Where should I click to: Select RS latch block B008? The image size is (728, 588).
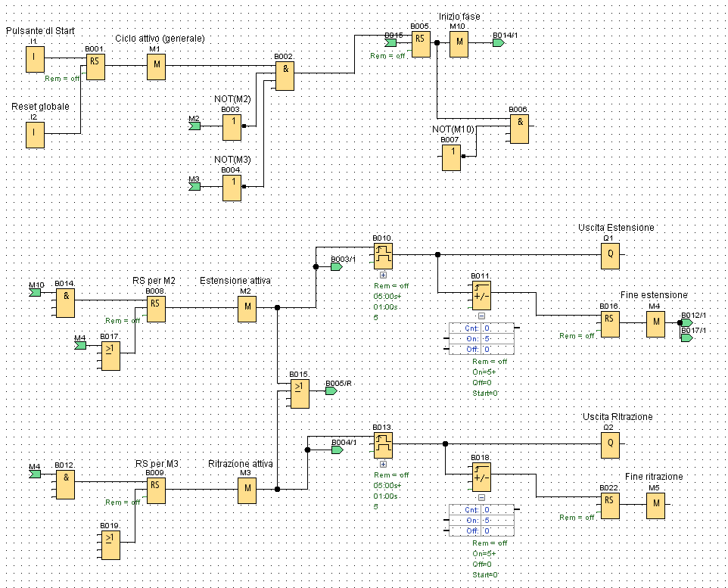tap(156, 309)
